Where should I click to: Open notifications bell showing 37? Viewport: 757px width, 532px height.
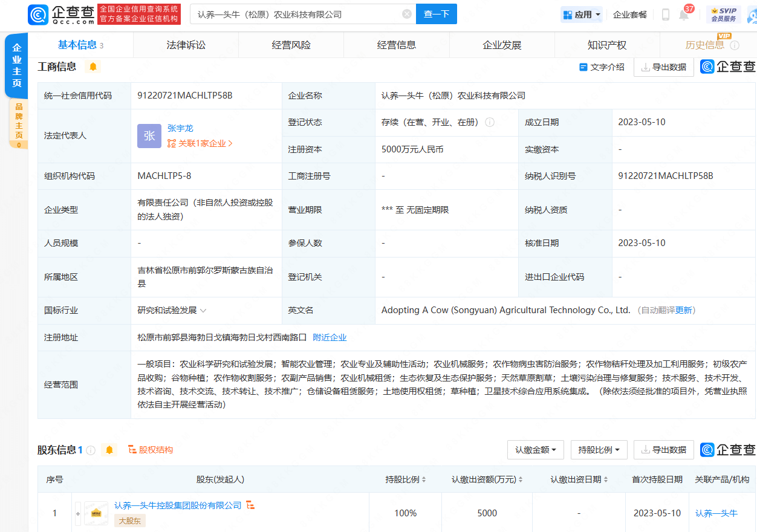684,15
